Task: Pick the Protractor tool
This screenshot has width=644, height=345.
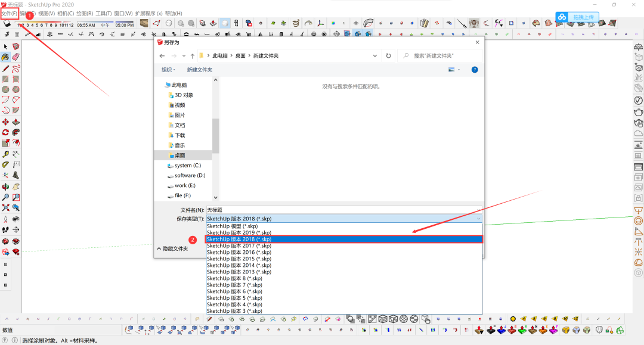Action: 5,164
